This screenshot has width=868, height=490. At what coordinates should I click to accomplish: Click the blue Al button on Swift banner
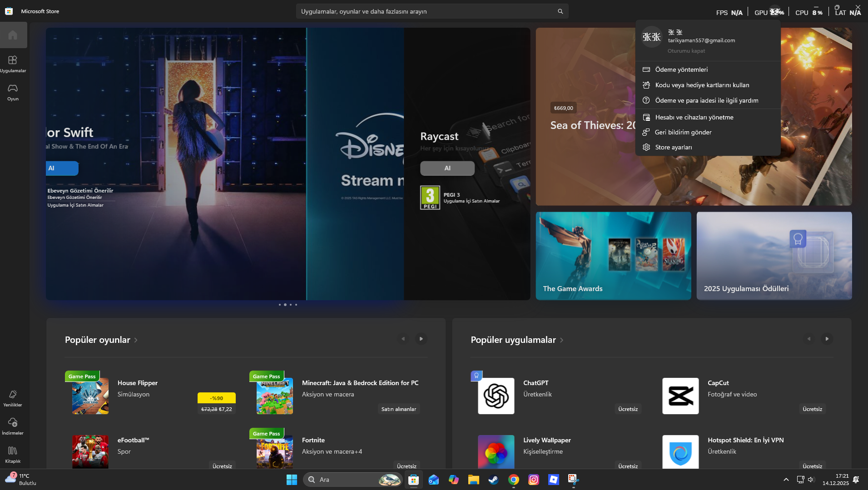point(62,168)
